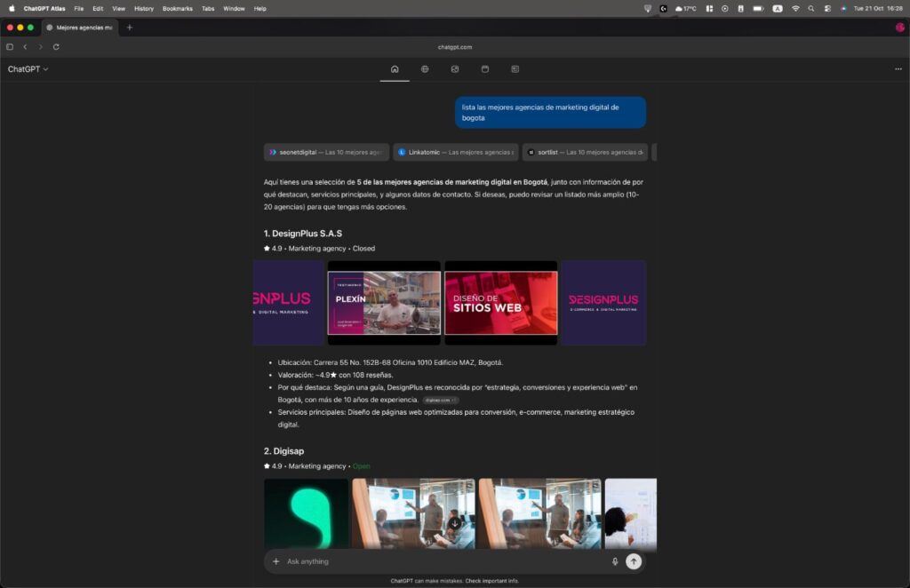Click the Ask anything input field
Screen dimensions: 910x588
point(444,561)
